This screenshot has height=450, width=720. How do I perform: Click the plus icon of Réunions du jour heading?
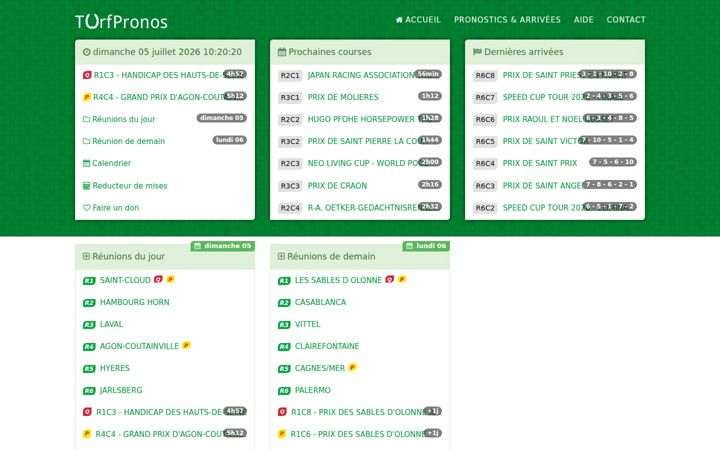[x=86, y=256]
